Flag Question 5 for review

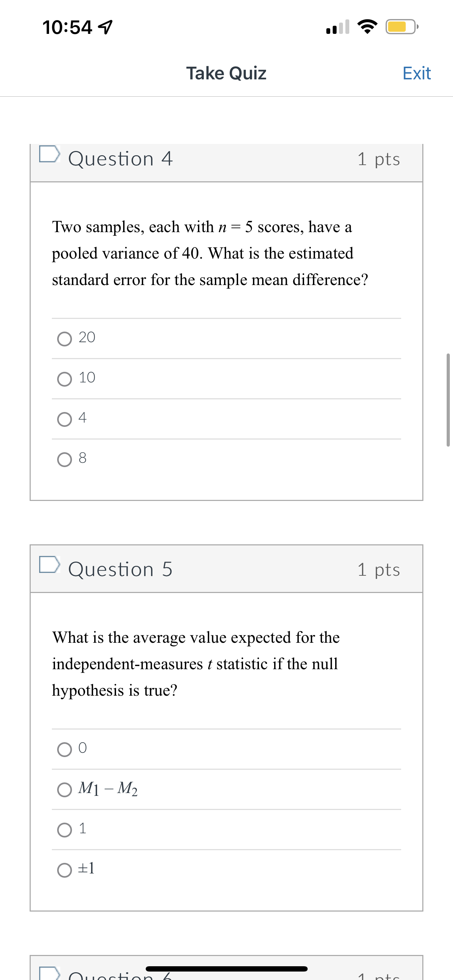(x=50, y=567)
